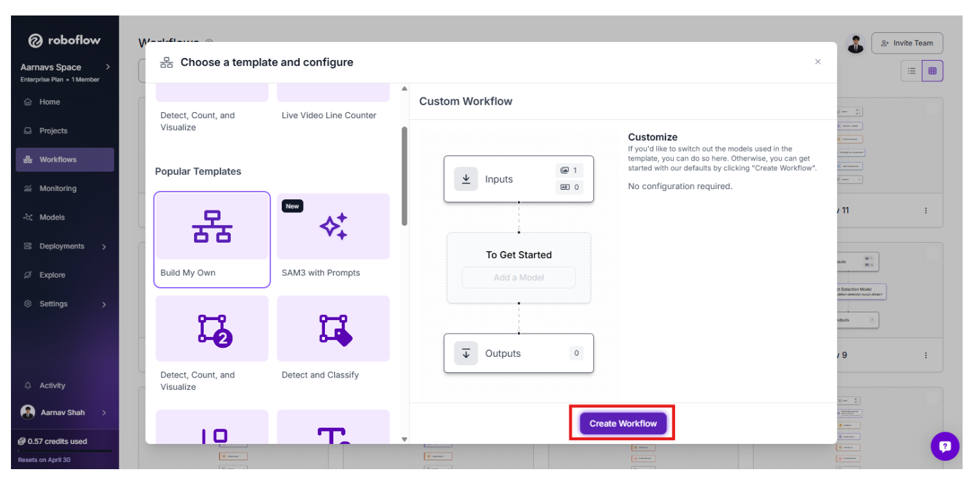Switch to list view layout
The image size is (980, 484).
coord(912,71)
